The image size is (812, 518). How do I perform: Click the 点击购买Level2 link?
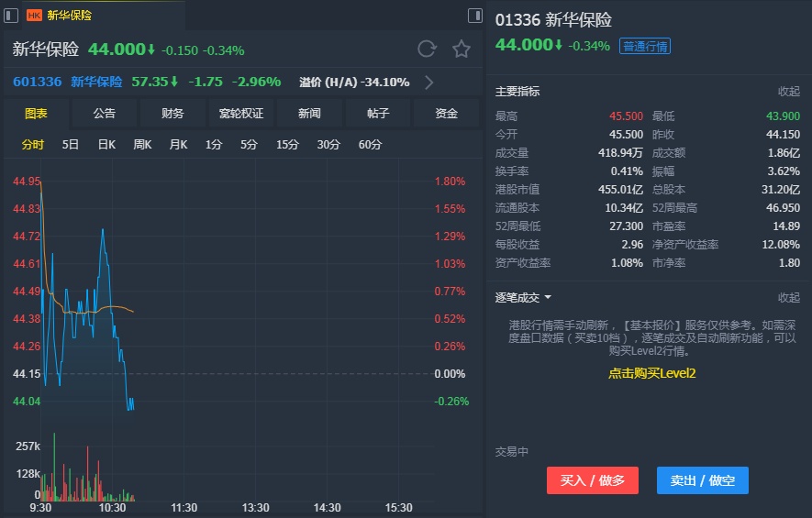tap(651, 373)
